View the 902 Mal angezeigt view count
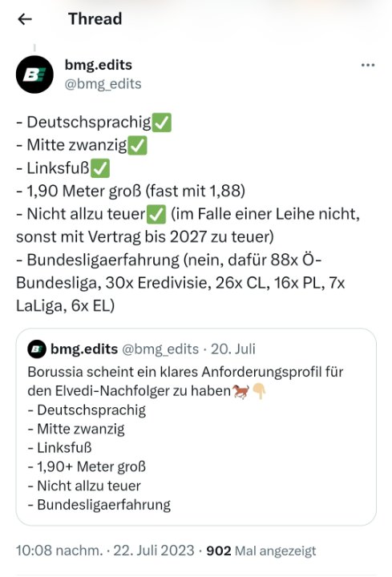Image resolution: width=392 pixels, height=577 pixels. [261, 551]
